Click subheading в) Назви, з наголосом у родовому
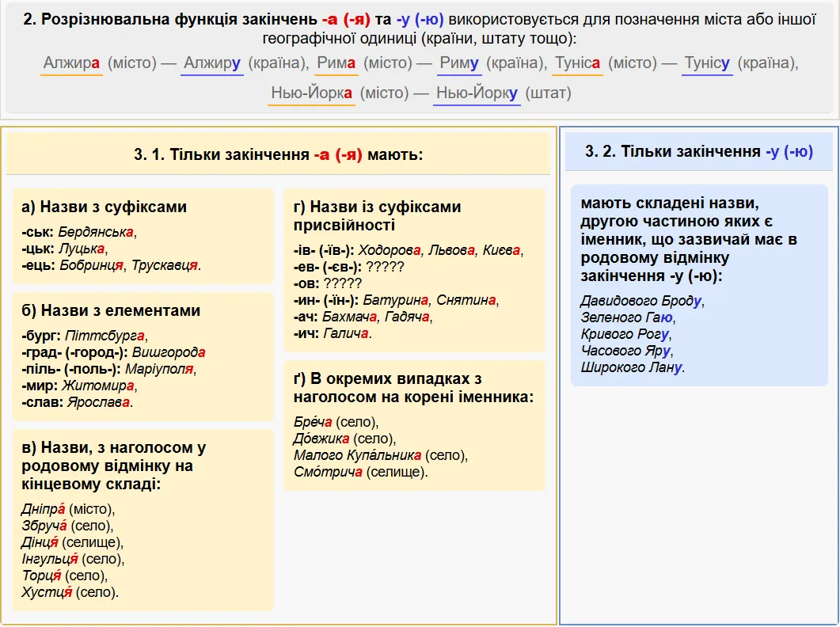 [113, 466]
